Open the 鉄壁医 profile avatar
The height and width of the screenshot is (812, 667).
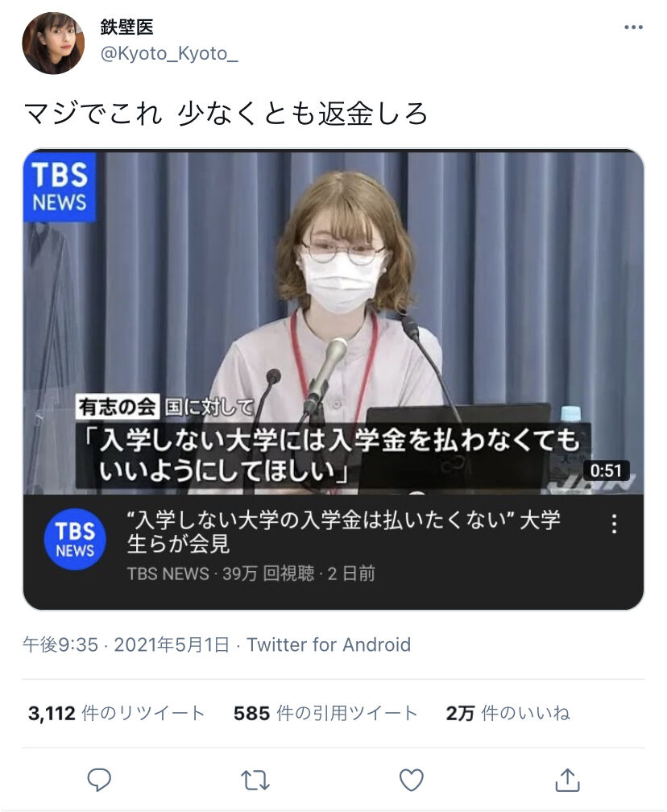pyautogui.click(x=53, y=43)
